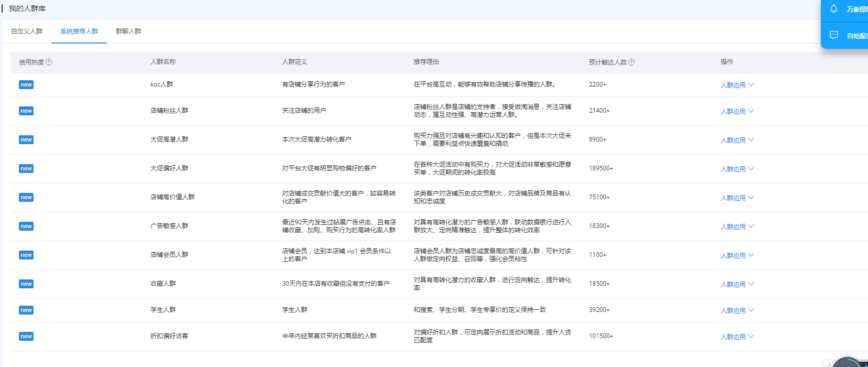The height and width of the screenshot is (367, 868).
Task: Click the 预计触达人数 column header
Action: [x=608, y=62]
